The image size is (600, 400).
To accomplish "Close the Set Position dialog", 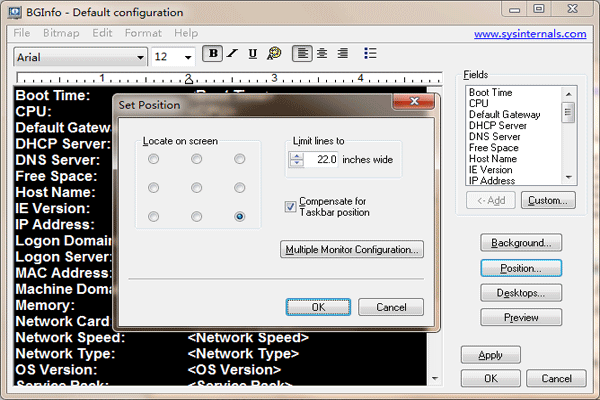I will click(414, 101).
